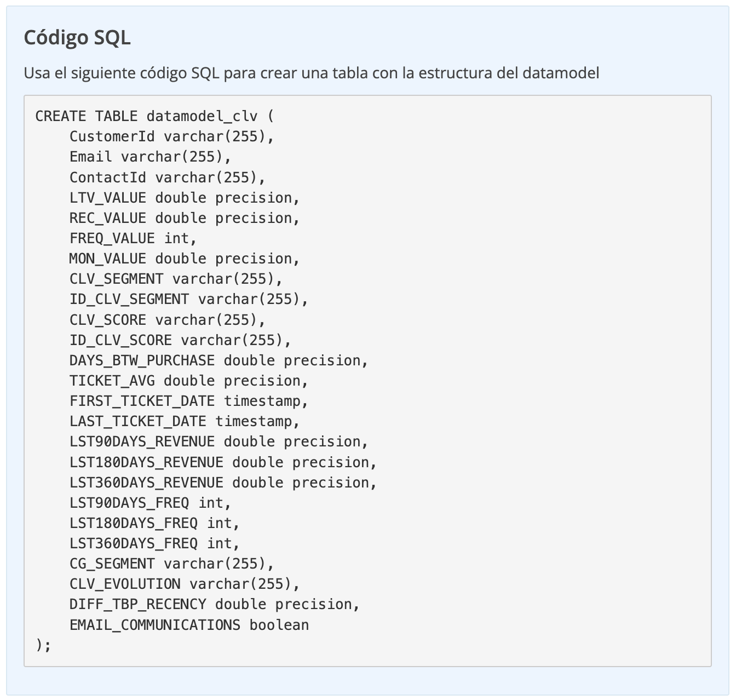The image size is (736, 700).
Task: Click the FREQ_VALUE int line
Action: (133, 238)
